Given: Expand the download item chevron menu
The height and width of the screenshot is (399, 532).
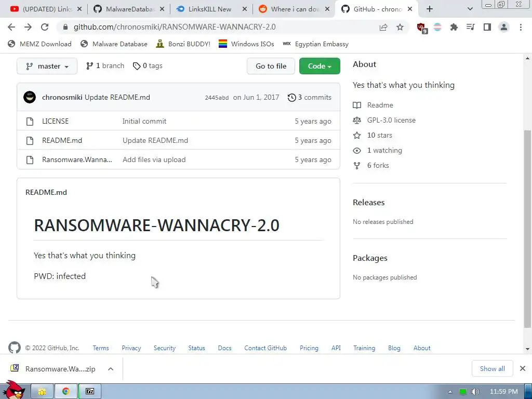Looking at the screenshot, I should click(x=111, y=369).
